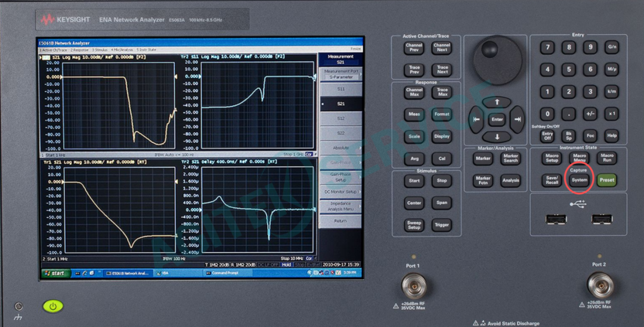644x327 pixels.
Task: Expand the Impedance Analysis Menu softkey
Action: 341,206
